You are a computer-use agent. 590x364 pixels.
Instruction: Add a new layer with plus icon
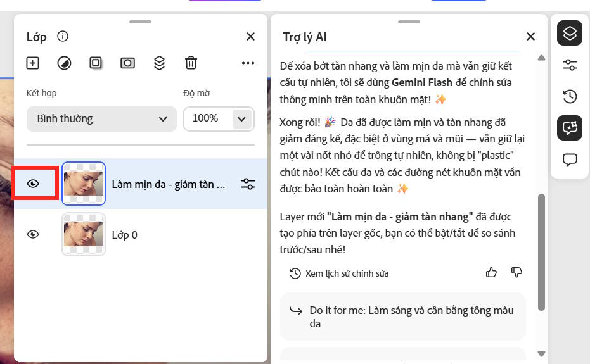click(x=33, y=63)
